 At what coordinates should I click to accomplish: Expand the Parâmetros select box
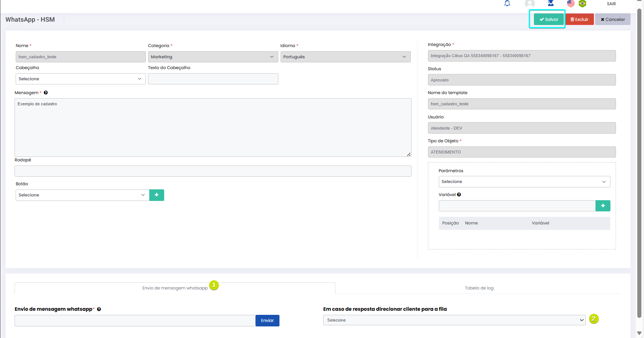point(524,182)
